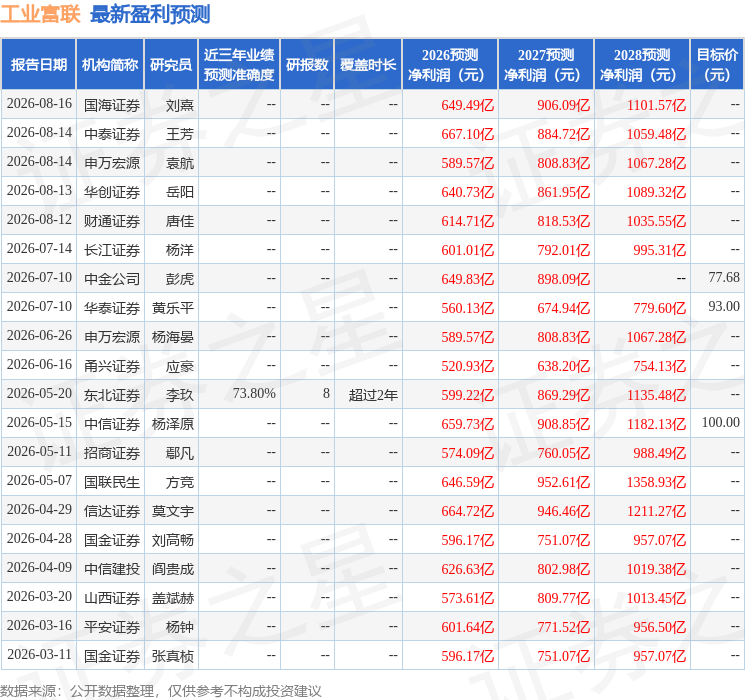Select 中信证券 target price 100.00
Screen dimensions: 745x700
[x=720, y=422]
